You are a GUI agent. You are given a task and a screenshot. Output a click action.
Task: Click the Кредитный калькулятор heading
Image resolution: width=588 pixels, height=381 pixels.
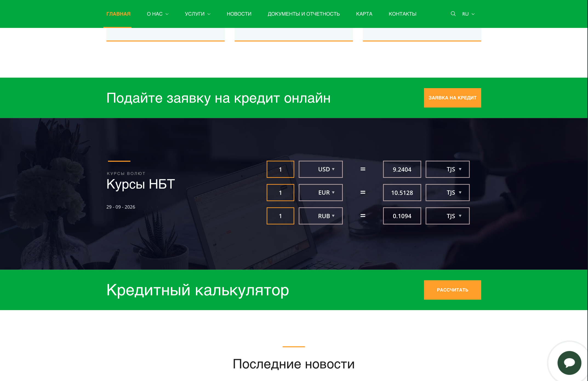coord(198,290)
